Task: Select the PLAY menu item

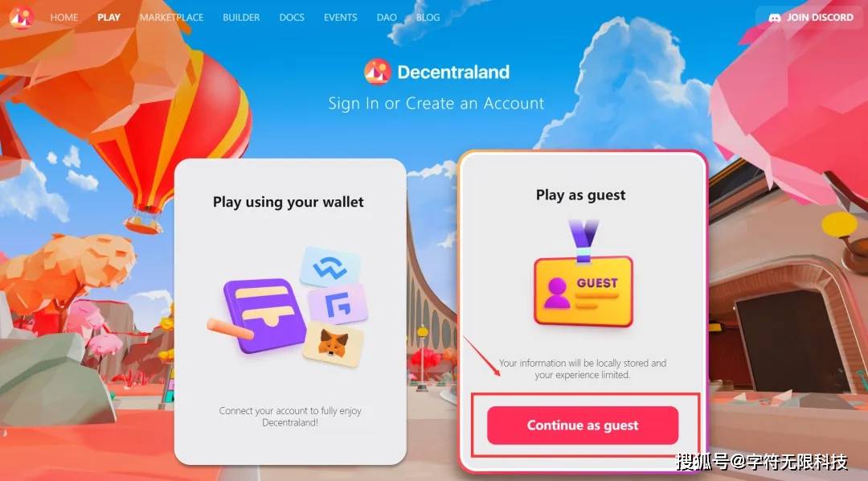Action: 109,17
